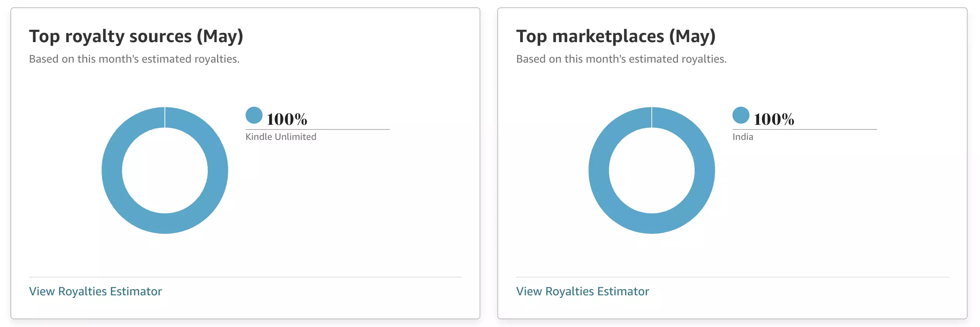Image resolution: width=980 pixels, height=327 pixels.
Task: Select the Kindle Unlimited donut chart ring
Action: click(x=112, y=170)
